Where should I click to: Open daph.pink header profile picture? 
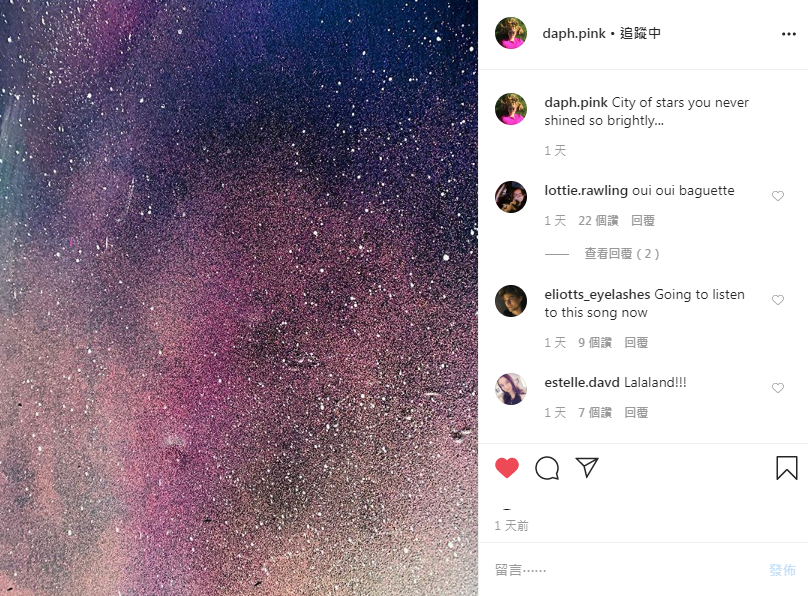(x=511, y=33)
